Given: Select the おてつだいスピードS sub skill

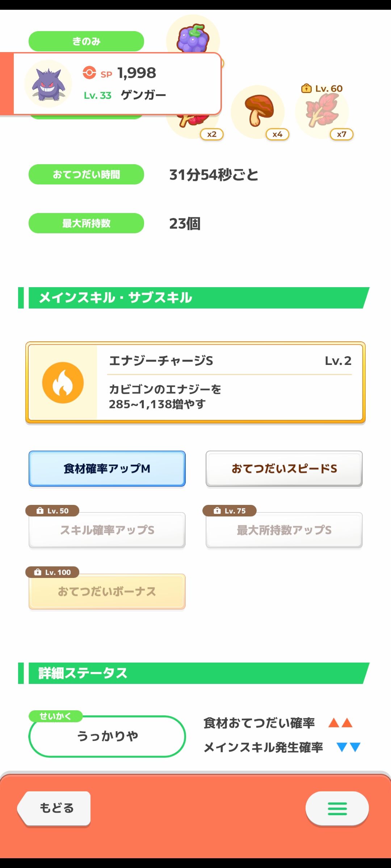Looking at the screenshot, I should (284, 469).
